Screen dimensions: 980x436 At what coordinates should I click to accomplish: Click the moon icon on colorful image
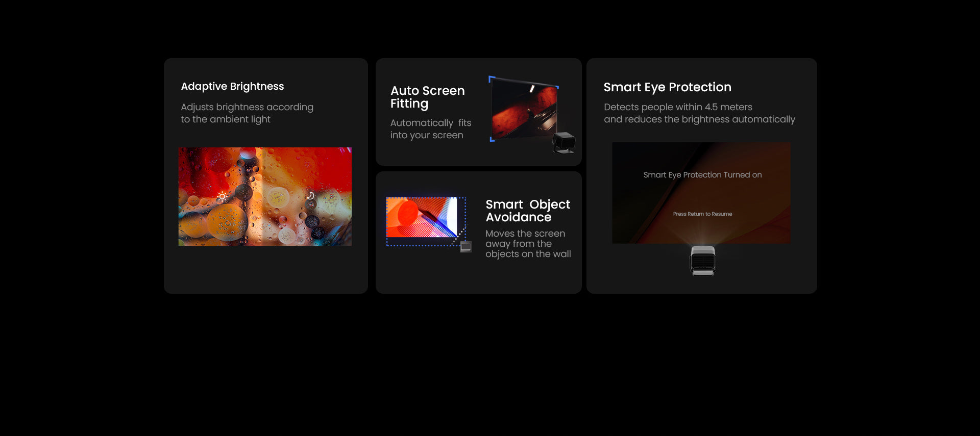pos(310,196)
